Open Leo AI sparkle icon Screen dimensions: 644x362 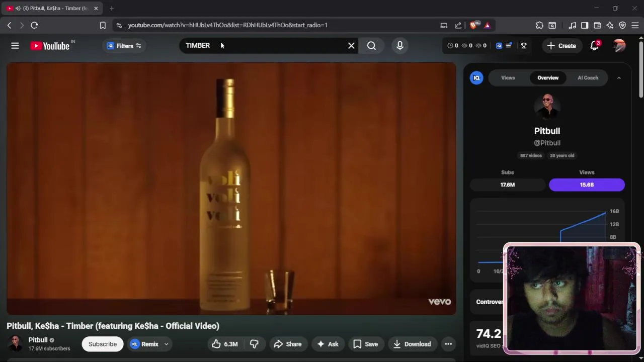[610, 25]
